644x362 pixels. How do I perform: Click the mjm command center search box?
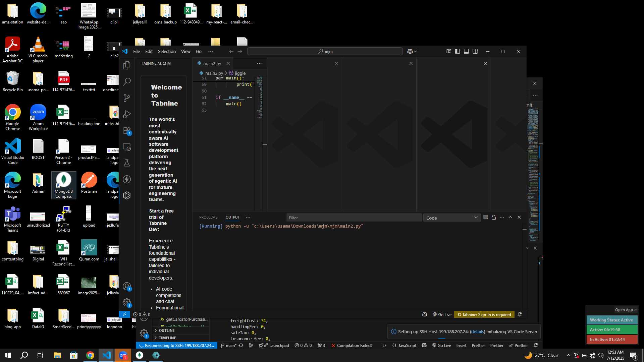point(325,51)
